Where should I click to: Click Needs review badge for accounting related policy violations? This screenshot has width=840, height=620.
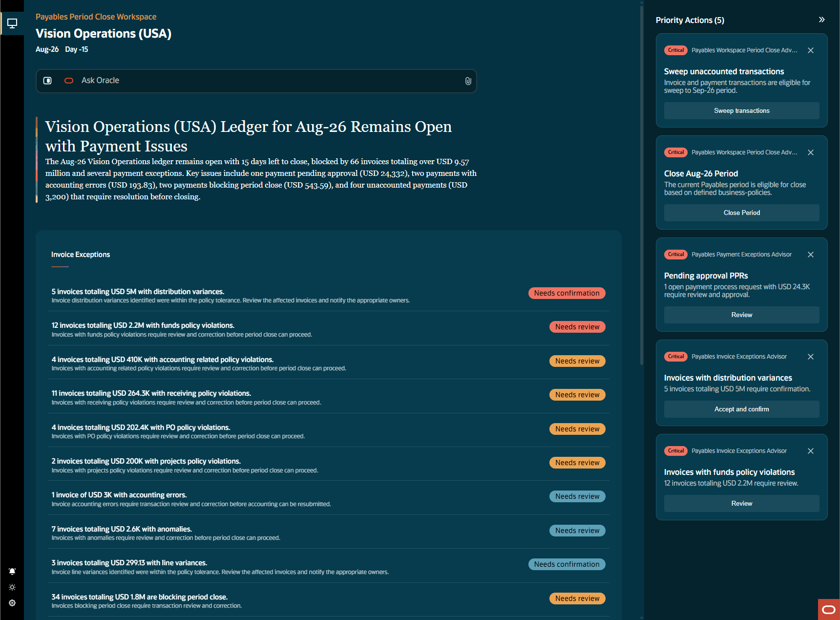coord(577,361)
